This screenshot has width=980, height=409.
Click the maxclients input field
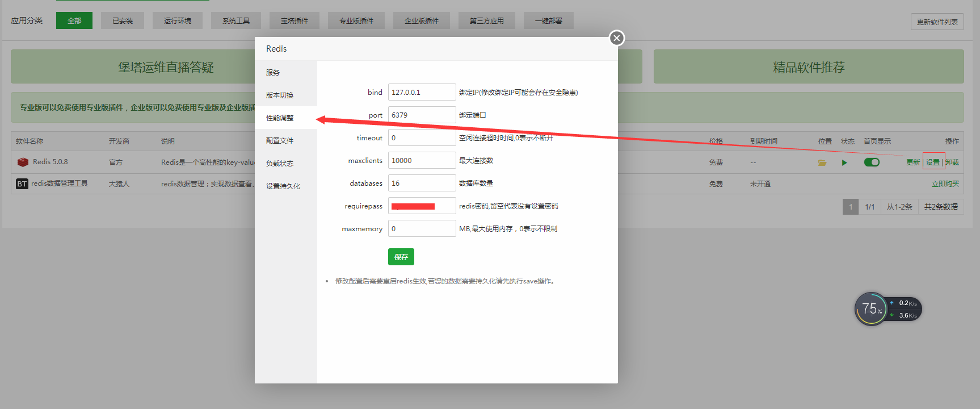pyautogui.click(x=422, y=160)
